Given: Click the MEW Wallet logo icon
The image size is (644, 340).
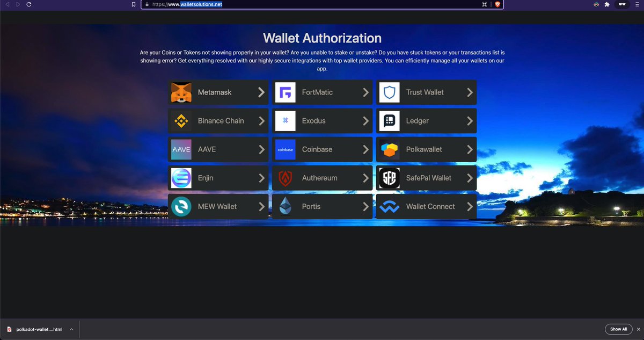Looking at the screenshot, I should click(x=181, y=206).
